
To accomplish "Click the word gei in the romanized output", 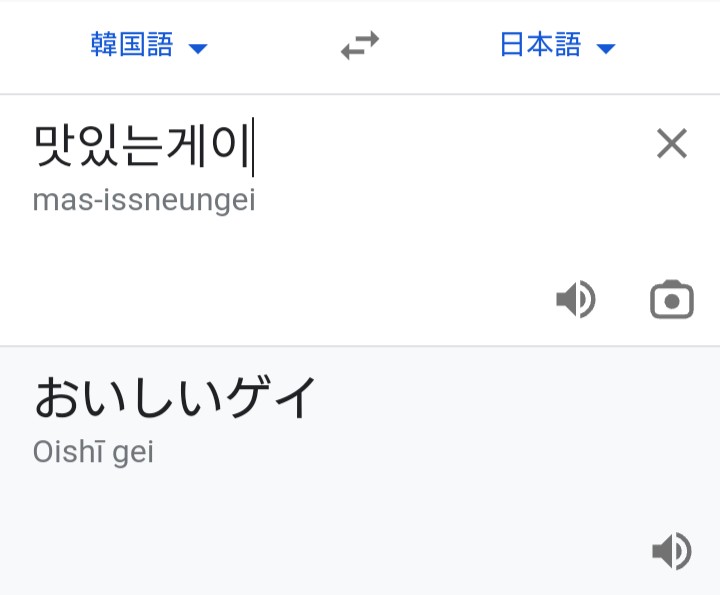I will pyautogui.click(x=132, y=453).
